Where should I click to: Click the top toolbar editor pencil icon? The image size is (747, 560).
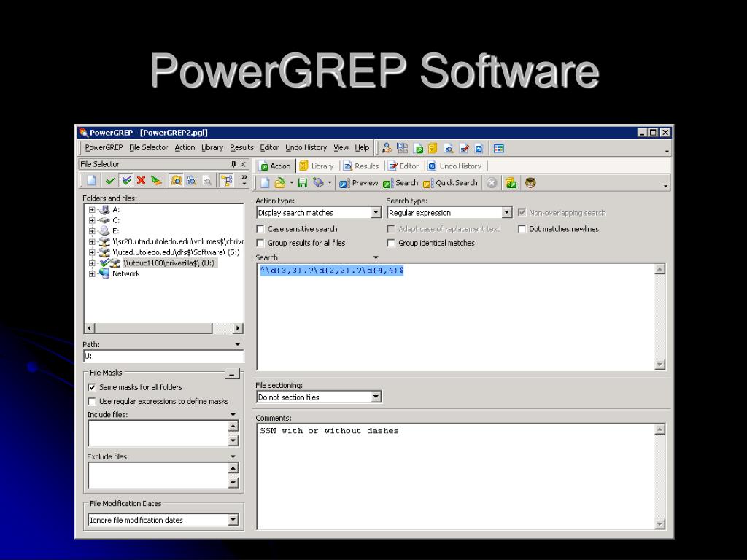[x=464, y=148]
